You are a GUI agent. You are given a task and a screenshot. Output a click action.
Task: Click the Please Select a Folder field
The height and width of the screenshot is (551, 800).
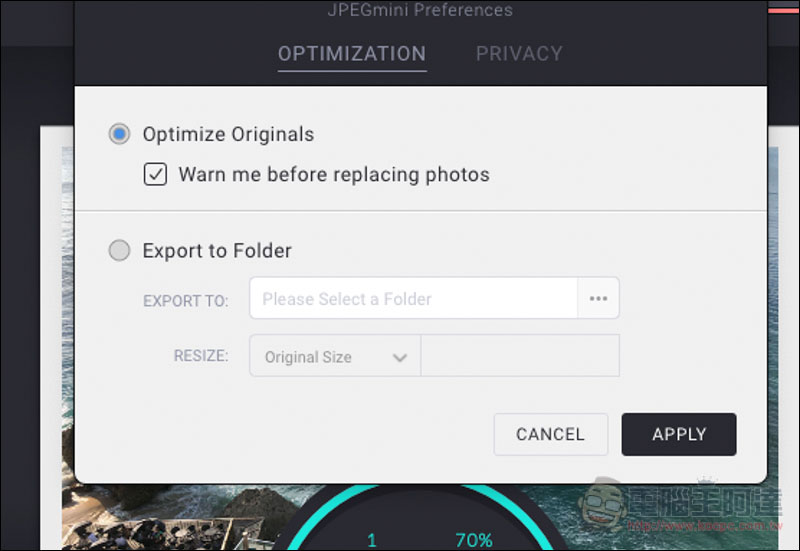click(413, 298)
